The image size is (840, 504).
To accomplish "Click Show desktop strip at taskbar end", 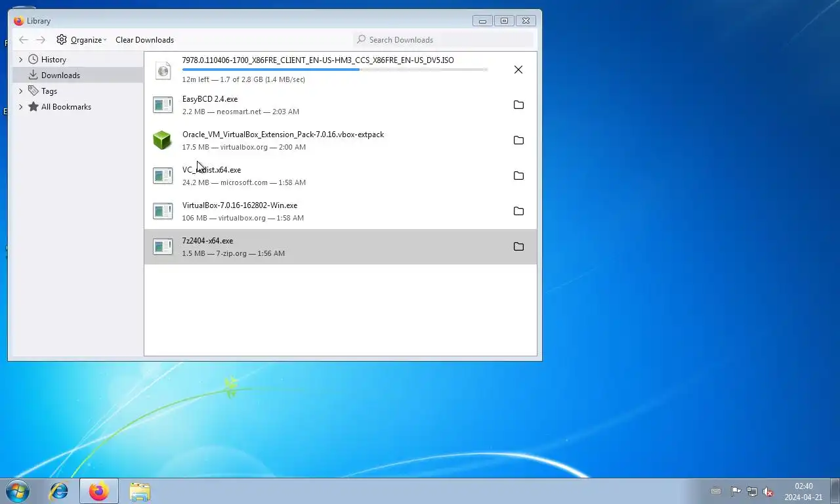I will coord(835,491).
